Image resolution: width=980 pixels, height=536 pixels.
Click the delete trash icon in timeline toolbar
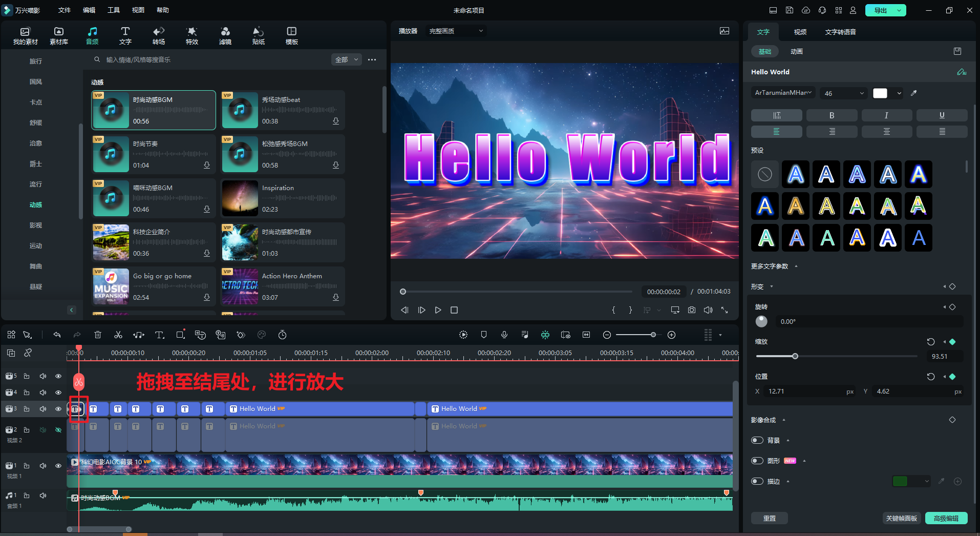point(98,335)
